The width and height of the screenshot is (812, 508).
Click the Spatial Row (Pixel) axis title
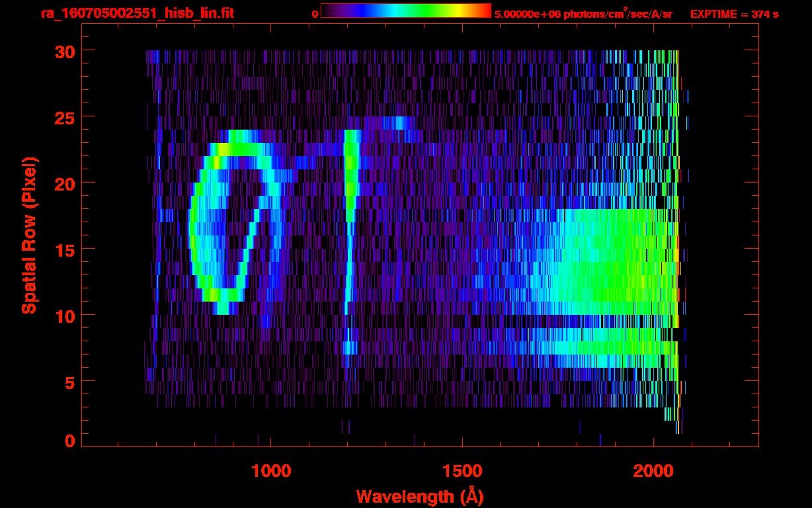pos(29,235)
